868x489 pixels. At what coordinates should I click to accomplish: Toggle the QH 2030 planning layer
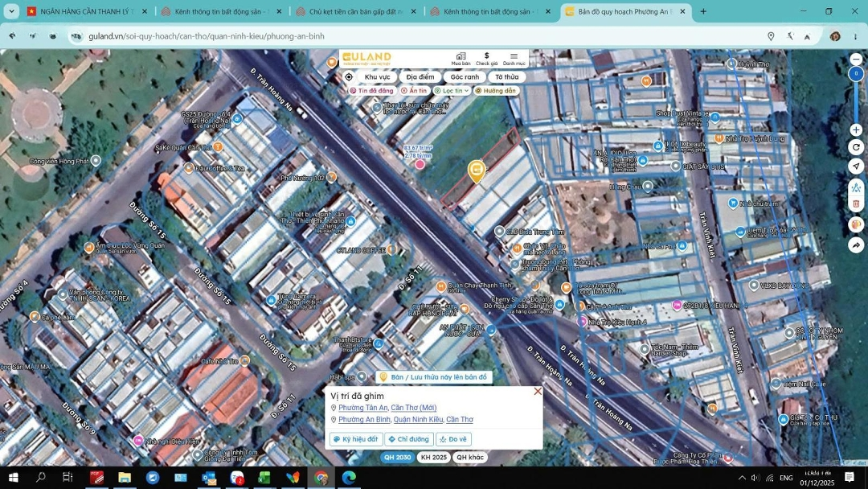(x=397, y=457)
